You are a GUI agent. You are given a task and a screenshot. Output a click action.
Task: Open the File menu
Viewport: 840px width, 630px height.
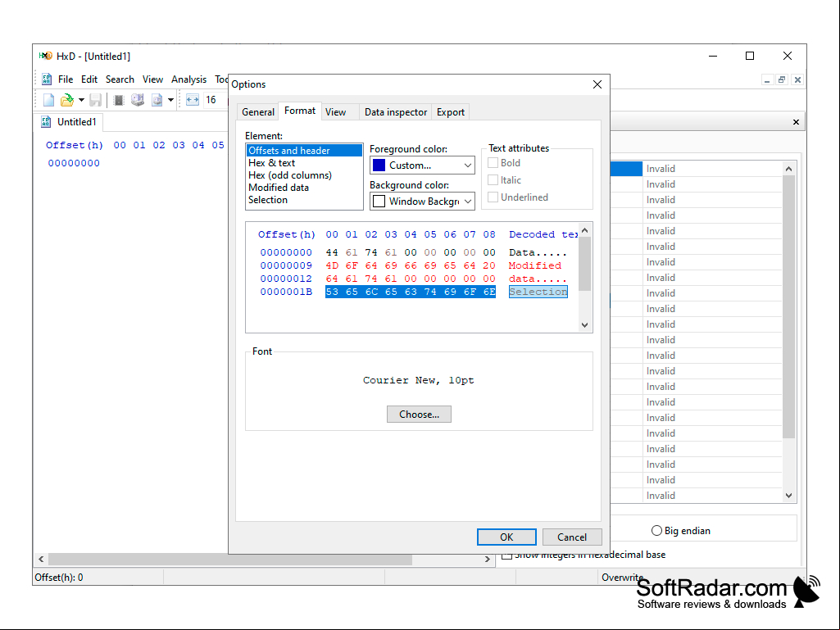point(66,79)
